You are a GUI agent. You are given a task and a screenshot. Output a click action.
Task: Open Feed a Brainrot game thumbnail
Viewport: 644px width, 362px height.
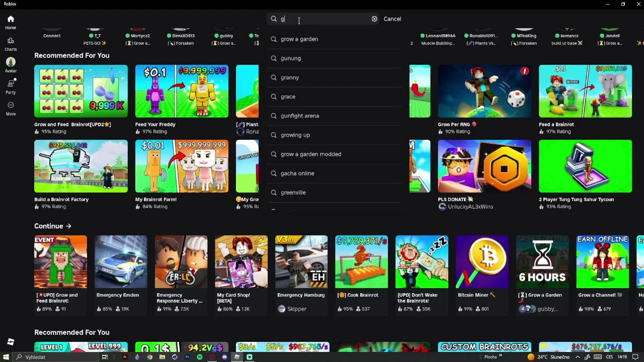click(585, 91)
